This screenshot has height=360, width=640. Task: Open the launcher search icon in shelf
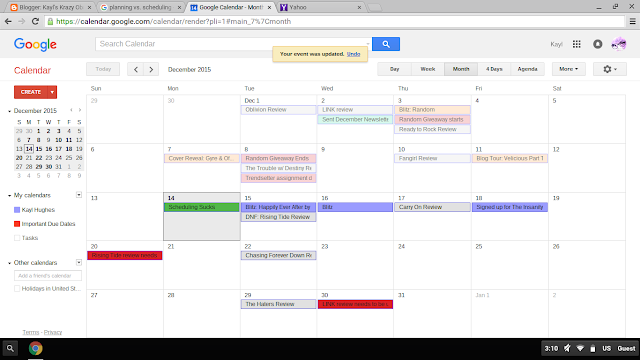tap(10, 349)
